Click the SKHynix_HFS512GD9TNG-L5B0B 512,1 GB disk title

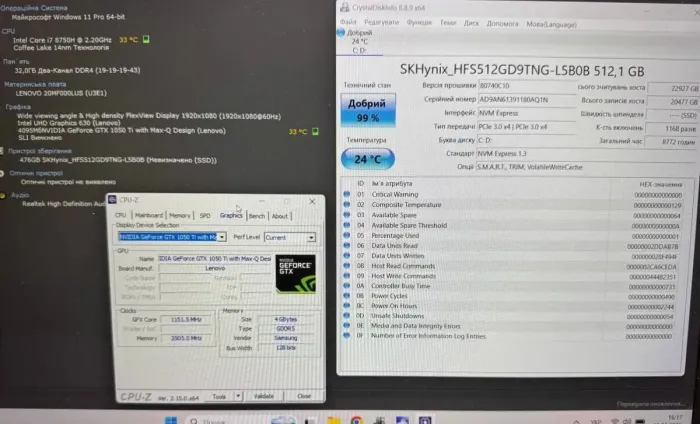pyautogui.click(x=522, y=71)
